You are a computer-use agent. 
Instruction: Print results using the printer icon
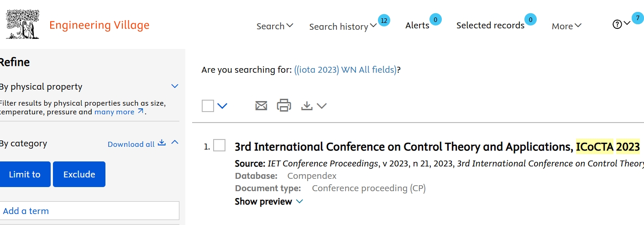click(x=284, y=106)
